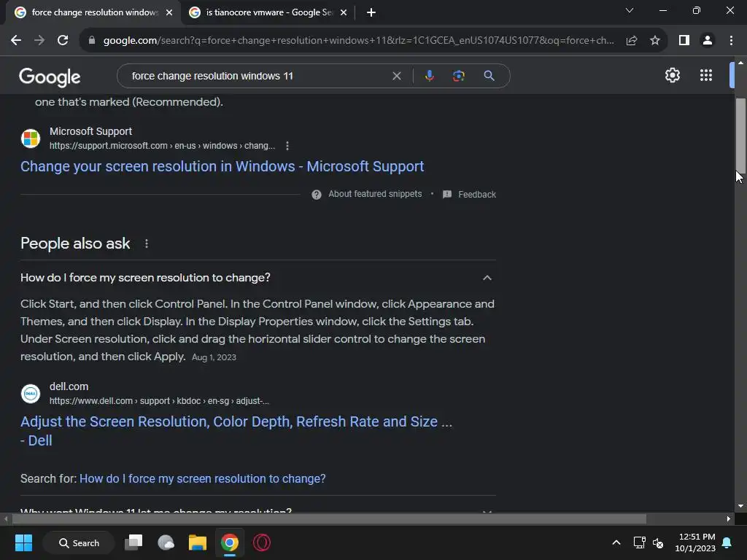Open Google quick settings gear
This screenshot has width=747, height=560.
672,75
